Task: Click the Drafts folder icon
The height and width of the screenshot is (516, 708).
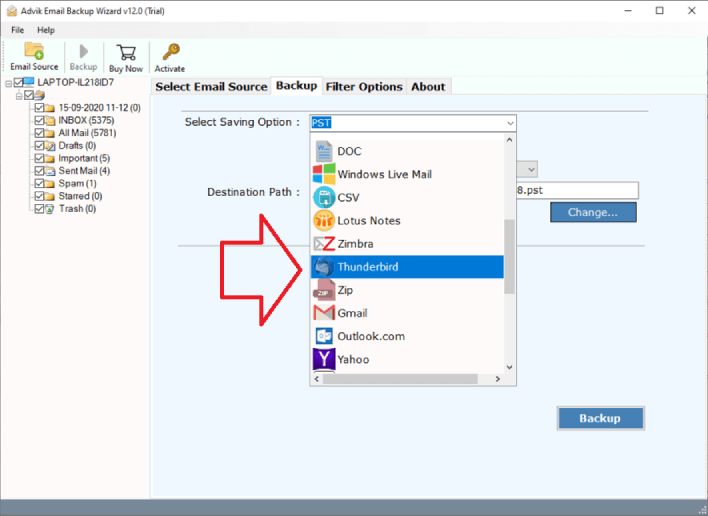Action: [x=50, y=146]
